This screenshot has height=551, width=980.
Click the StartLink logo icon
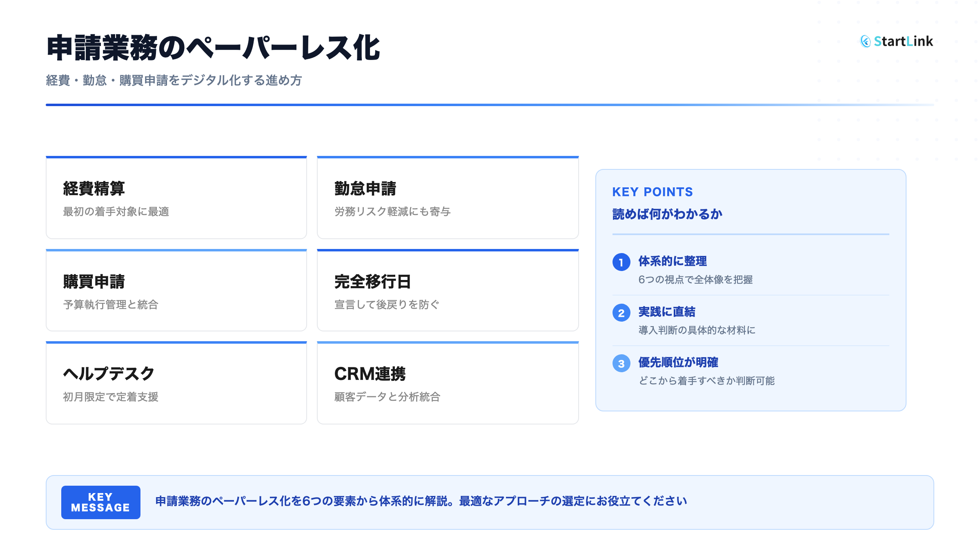pos(865,41)
